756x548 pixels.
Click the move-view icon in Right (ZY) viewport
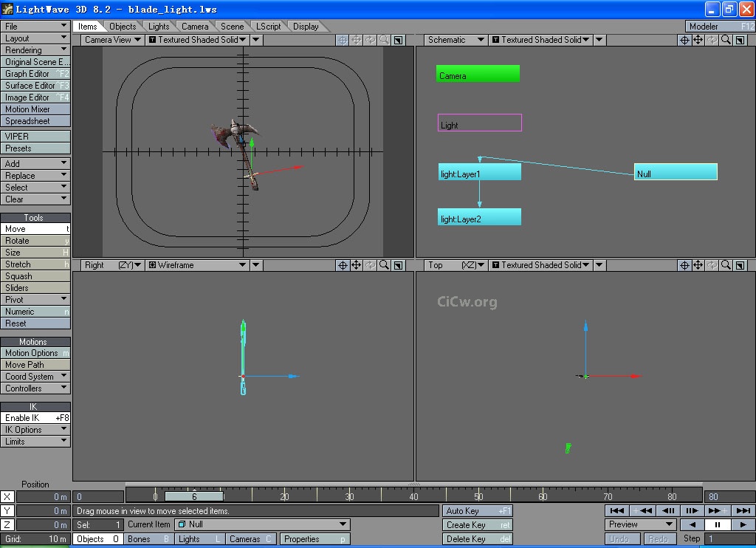pyautogui.click(x=357, y=265)
